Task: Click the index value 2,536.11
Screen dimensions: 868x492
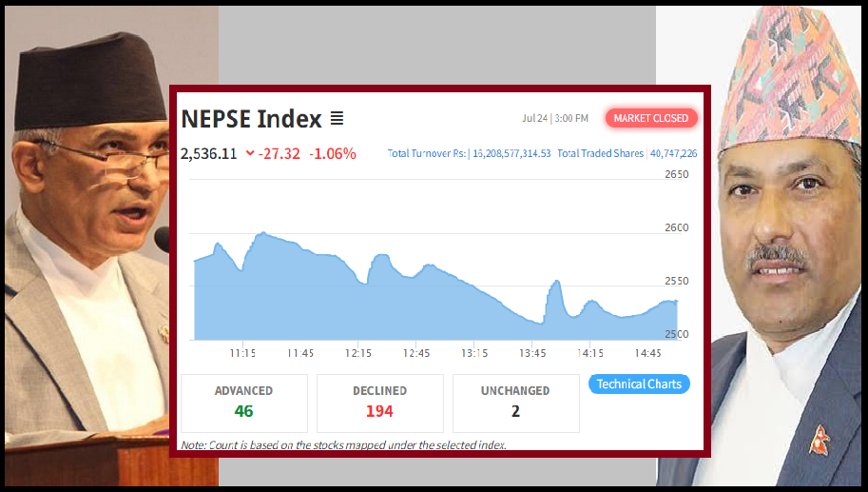Action: coord(208,153)
